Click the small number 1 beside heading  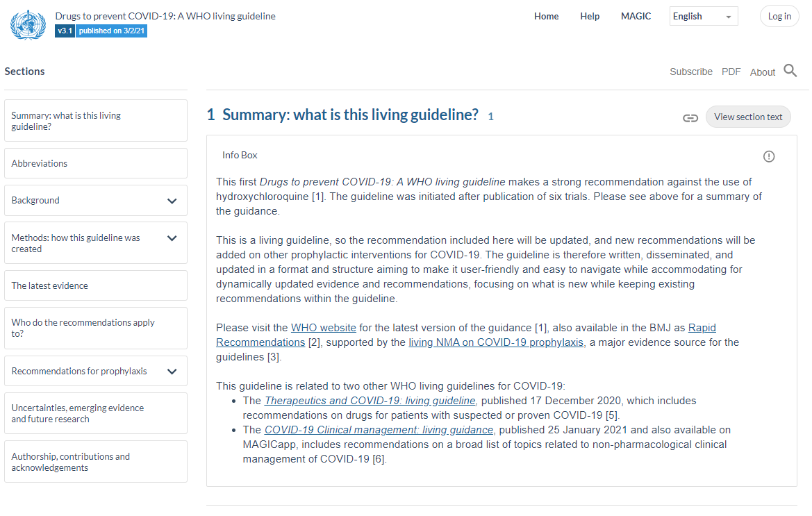(x=490, y=117)
